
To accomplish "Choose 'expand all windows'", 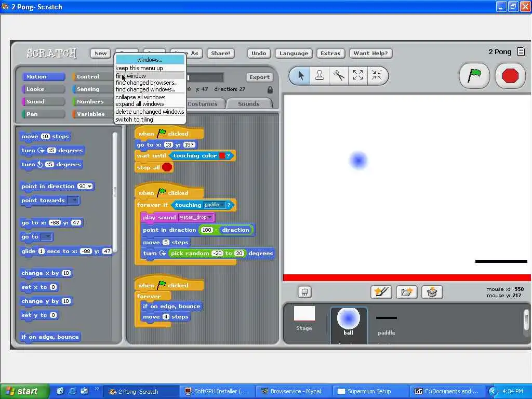I will click(x=150, y=104).
